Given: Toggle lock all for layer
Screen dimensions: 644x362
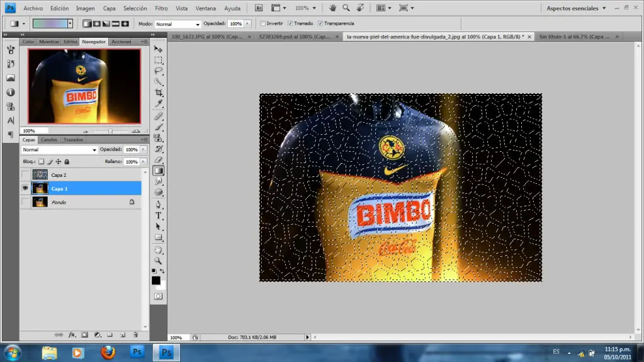Looking at the screenshot, I should pyautogui.click(x=67, y=161).
